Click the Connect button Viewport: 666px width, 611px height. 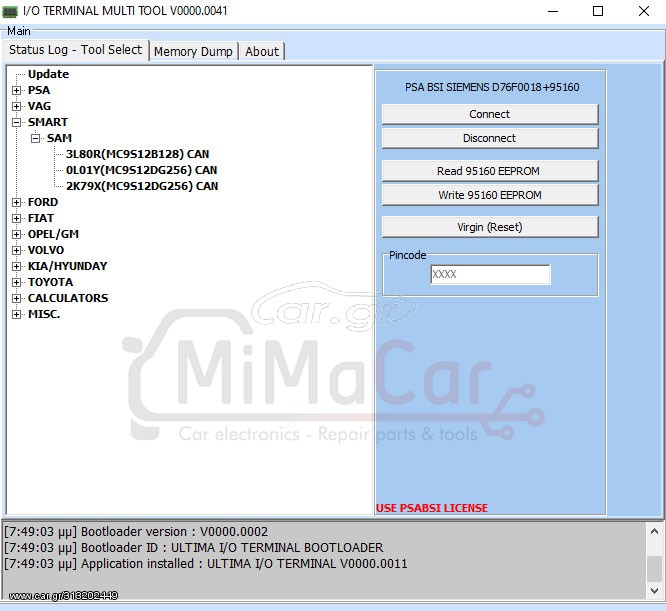tap(490, 114)
